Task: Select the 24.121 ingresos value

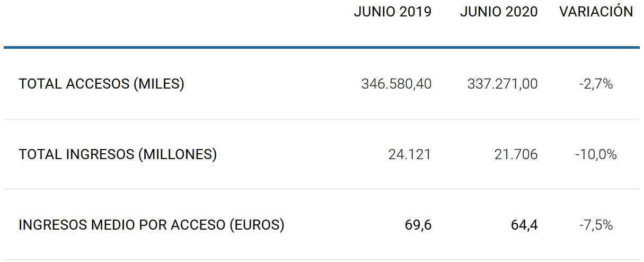Action: click(x=410, y=154)
